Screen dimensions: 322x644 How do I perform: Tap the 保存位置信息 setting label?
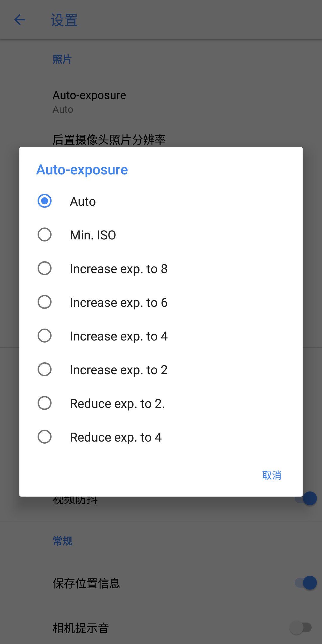[x=86, y=583]
